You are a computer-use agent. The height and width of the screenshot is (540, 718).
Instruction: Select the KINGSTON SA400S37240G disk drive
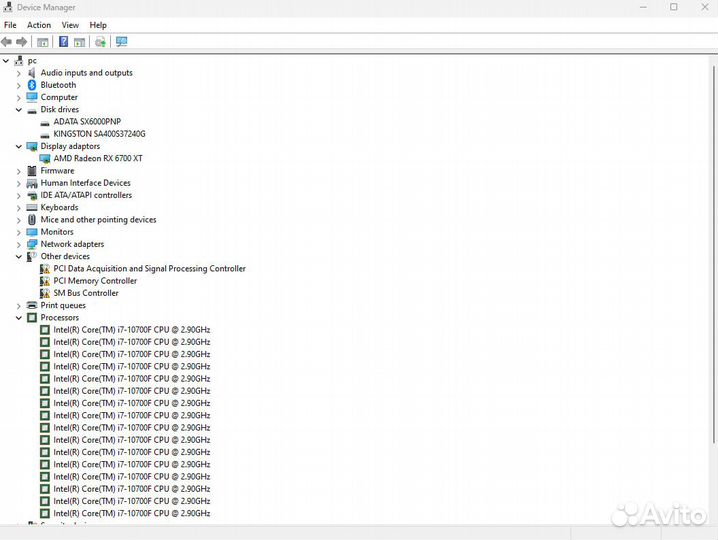[99, 134]
